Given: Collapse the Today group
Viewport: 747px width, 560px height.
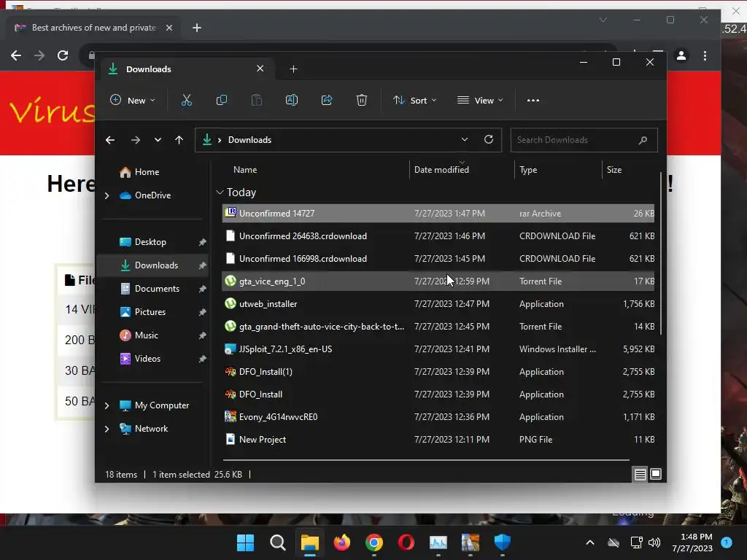Looking at the screenshot, I should pyautogui.click(x=220, y=192).
